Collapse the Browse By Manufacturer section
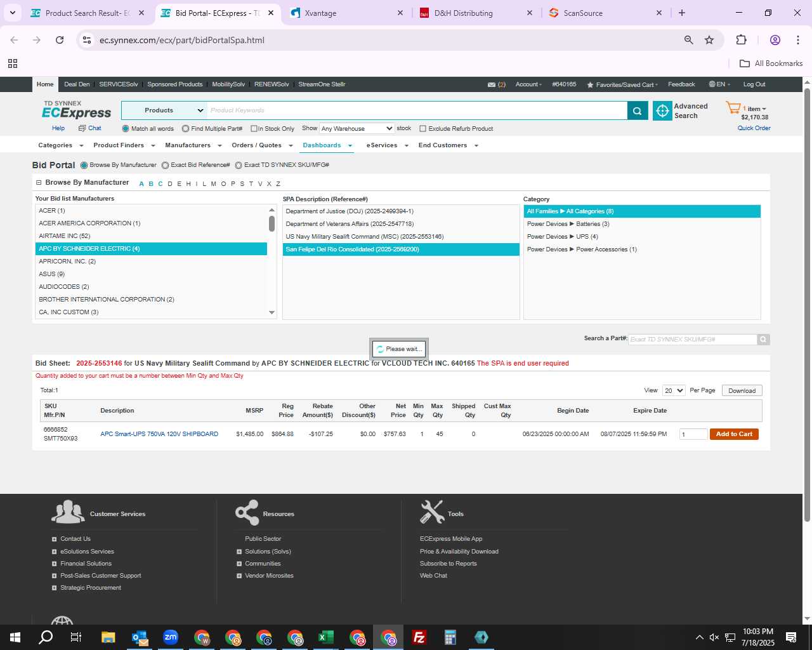This screenshot has height=650, width=812. (x=39, y=183)
